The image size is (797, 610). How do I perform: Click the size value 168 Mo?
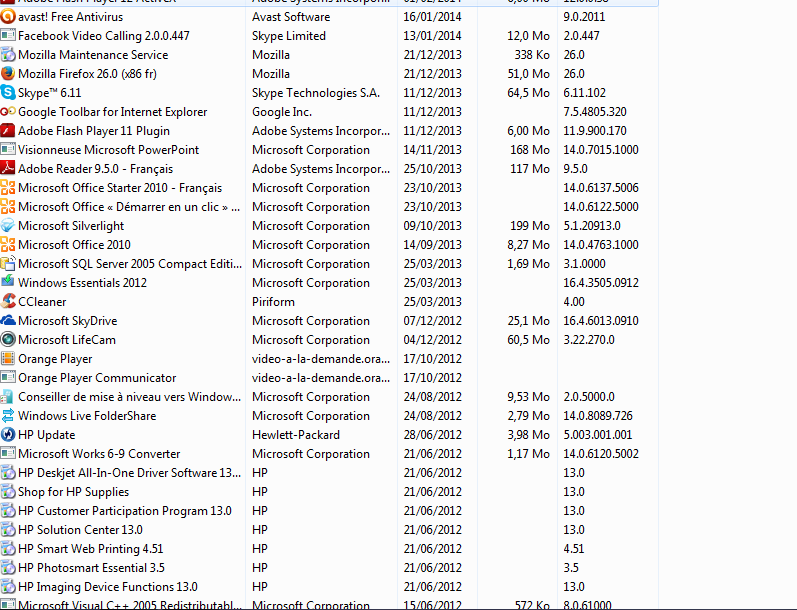(530, 149)
